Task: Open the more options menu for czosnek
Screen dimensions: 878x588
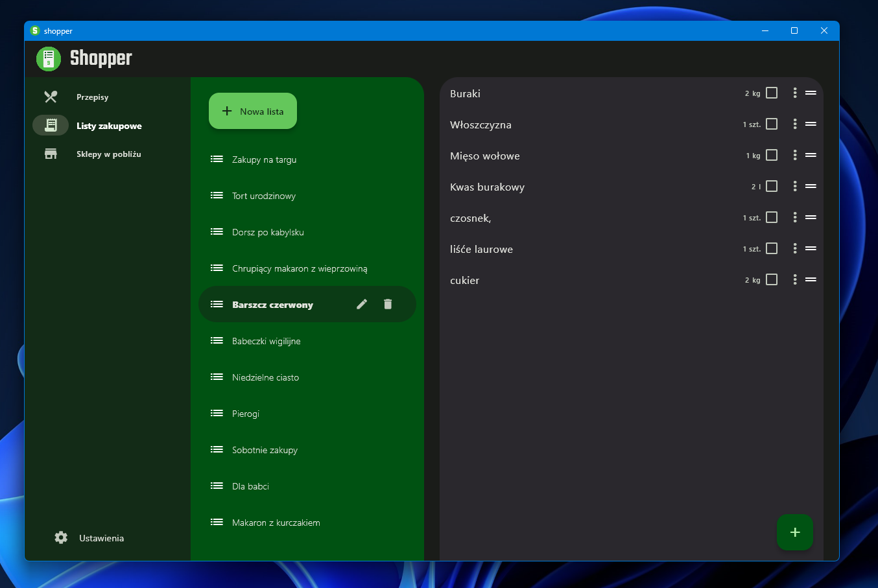Action: click(x=795, y=217)
